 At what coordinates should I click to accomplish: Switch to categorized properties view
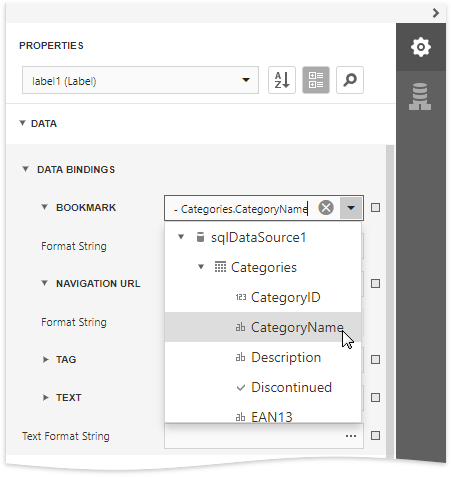point(316,80)
